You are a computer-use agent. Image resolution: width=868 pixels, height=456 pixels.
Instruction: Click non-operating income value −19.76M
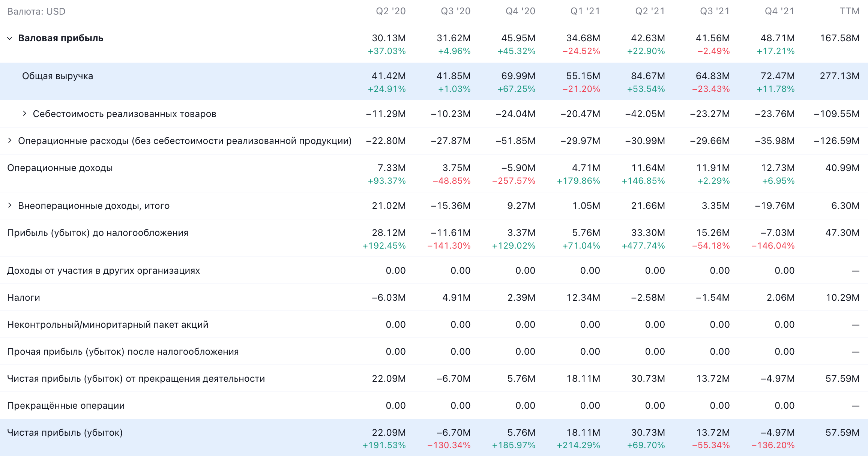coord(775,206)
